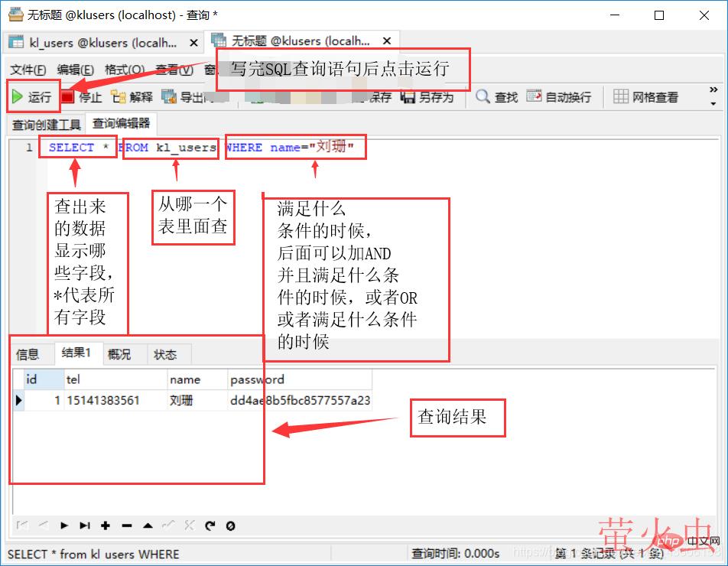This screenshot has height=566, width=728.
Task: Stop the running query
Action: [x=83, y=97]
